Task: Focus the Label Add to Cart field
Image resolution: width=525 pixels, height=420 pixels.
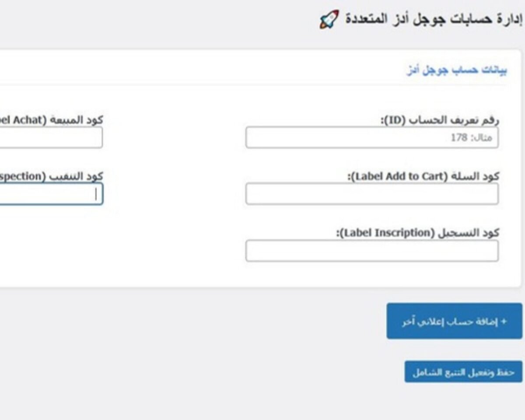Action: pos(372,194)
